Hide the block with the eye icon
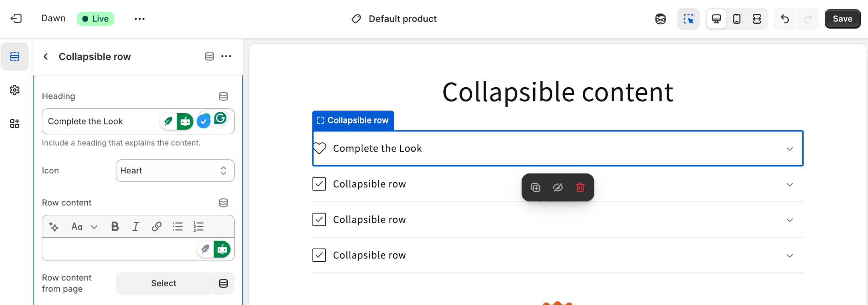The height and width of the screenshot is (305, 868). coord(558,187)
